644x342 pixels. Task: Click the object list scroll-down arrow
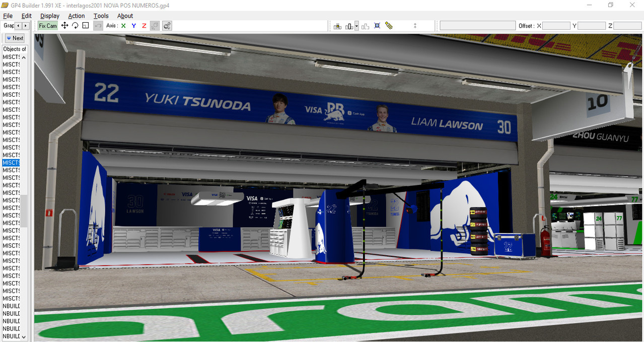click(24, 336)
